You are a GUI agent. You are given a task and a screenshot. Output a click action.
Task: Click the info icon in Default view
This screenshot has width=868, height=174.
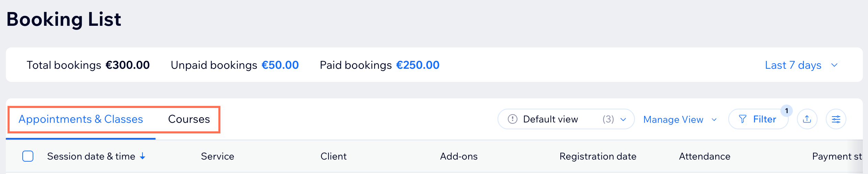[512, 119]
